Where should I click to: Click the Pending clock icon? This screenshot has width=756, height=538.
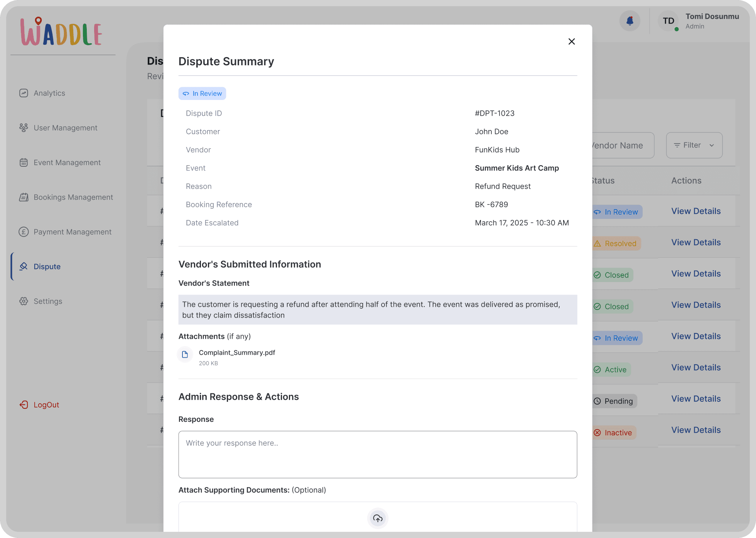point(597,401)
